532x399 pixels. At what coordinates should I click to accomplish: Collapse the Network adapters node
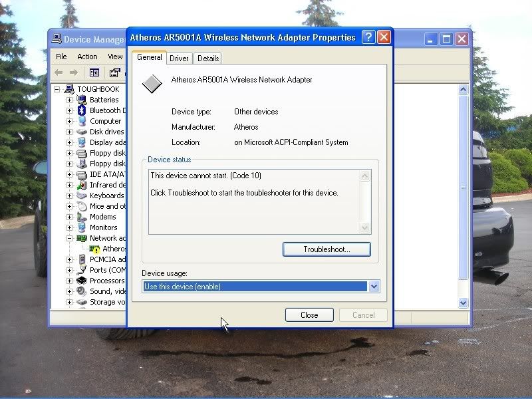point(69,239)
